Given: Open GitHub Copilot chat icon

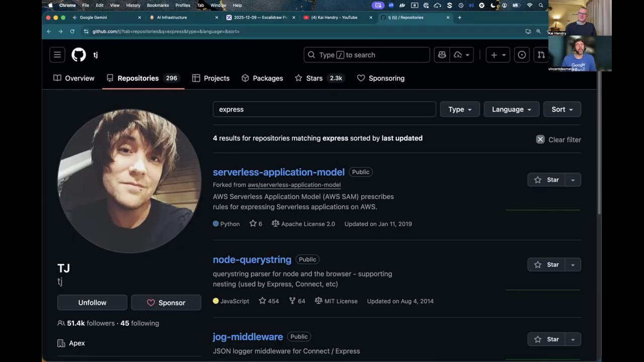Looking at the screenshot, I should coord(442,55).
